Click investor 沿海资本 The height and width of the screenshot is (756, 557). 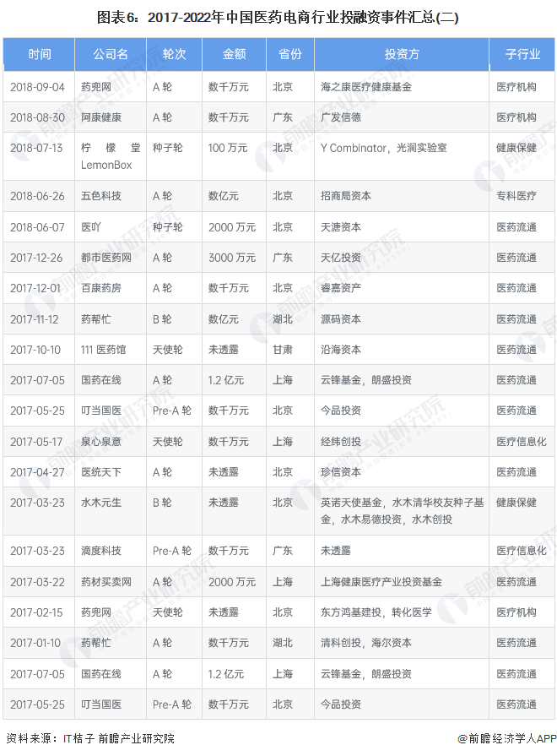click(341, 350)
